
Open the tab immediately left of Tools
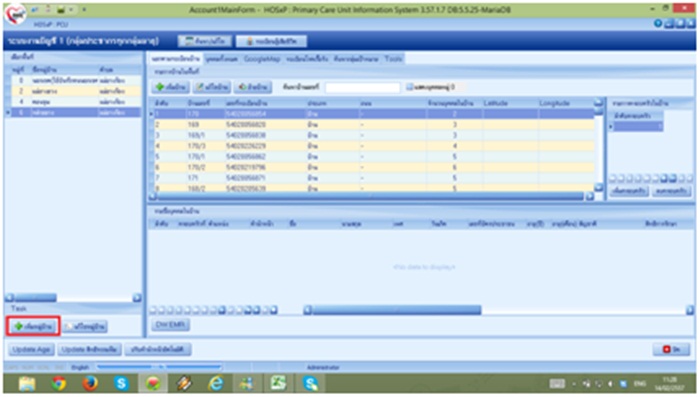(x=356, y=59)
